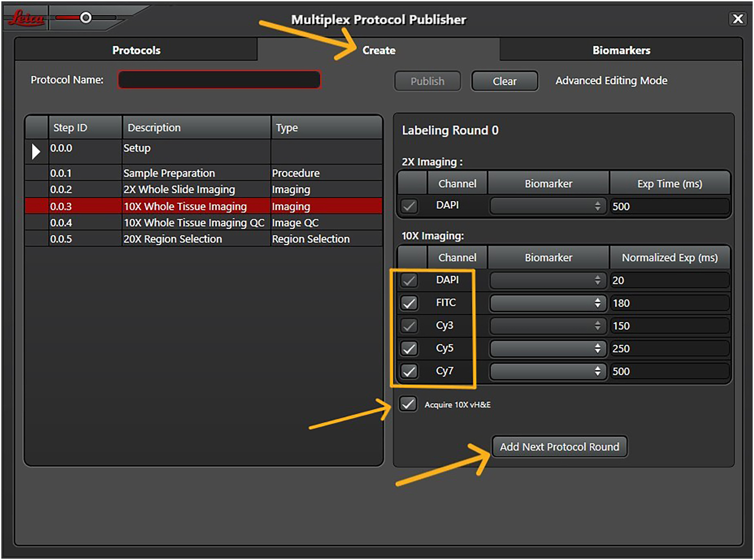Screen dimensions: 754x560
Task: Expand the Cy5 biomarker dropdown
Action: pos(548,348)
